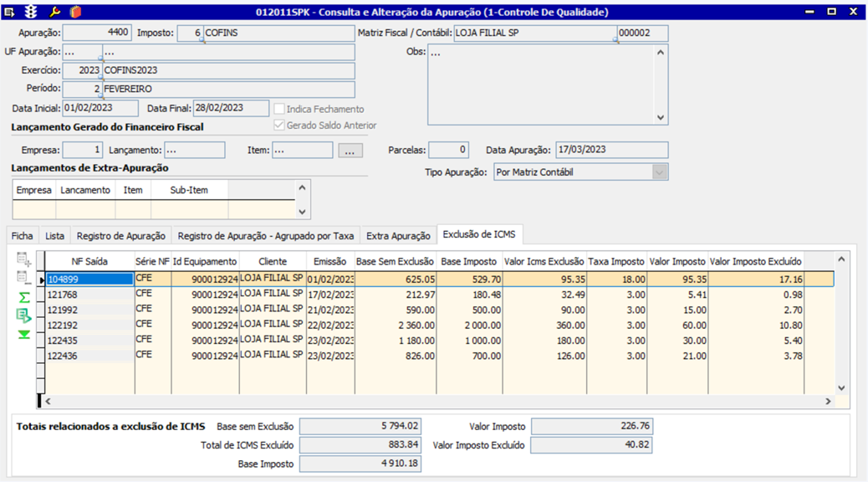The height and width of the screenshot is (482, 868).
Task: Open the Extra Apuração tab
Action: click(398, 236)
